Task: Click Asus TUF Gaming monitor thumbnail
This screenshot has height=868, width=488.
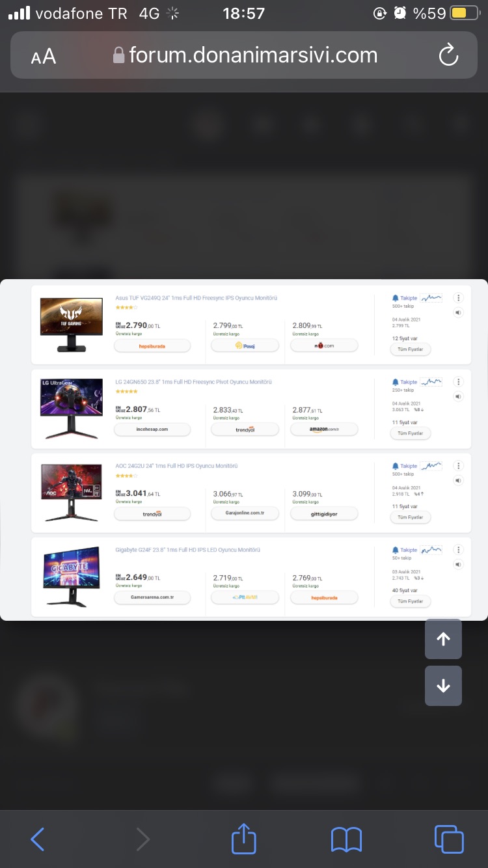Action: coord(72,325)
